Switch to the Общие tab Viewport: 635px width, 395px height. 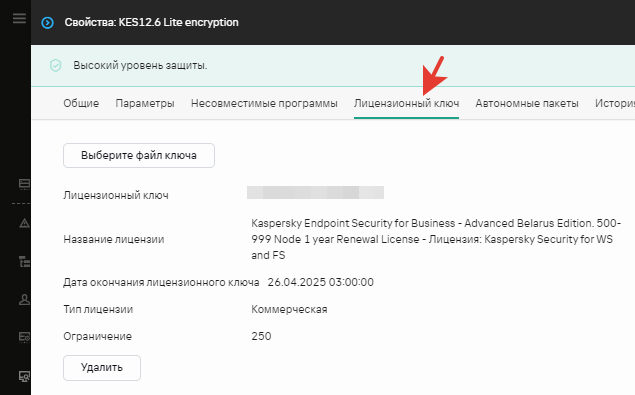pyautogui.click(x=81, y=103)
